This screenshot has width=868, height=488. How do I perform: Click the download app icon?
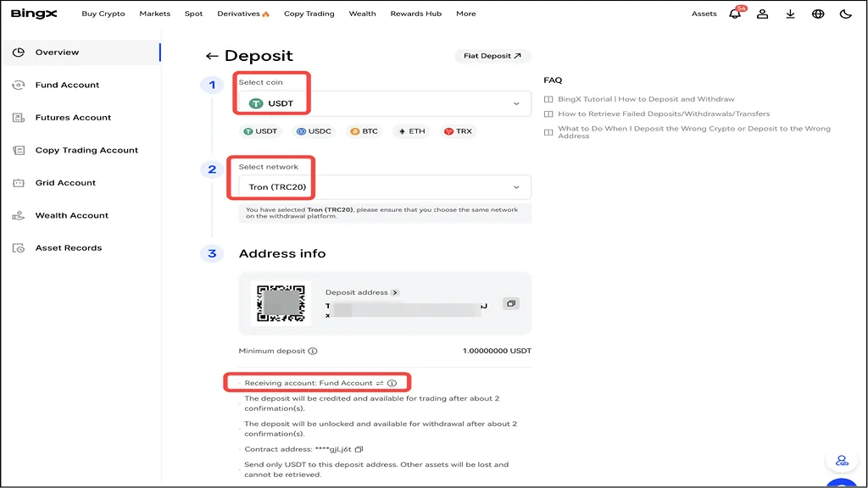point(790,14)
